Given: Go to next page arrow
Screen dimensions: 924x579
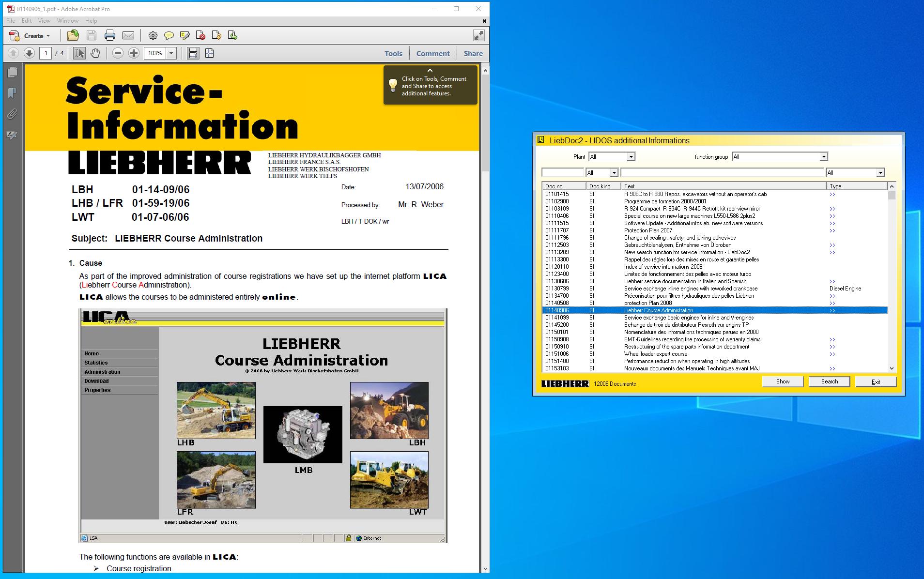Looking at the screenshot, I should (x=29, y=53).
